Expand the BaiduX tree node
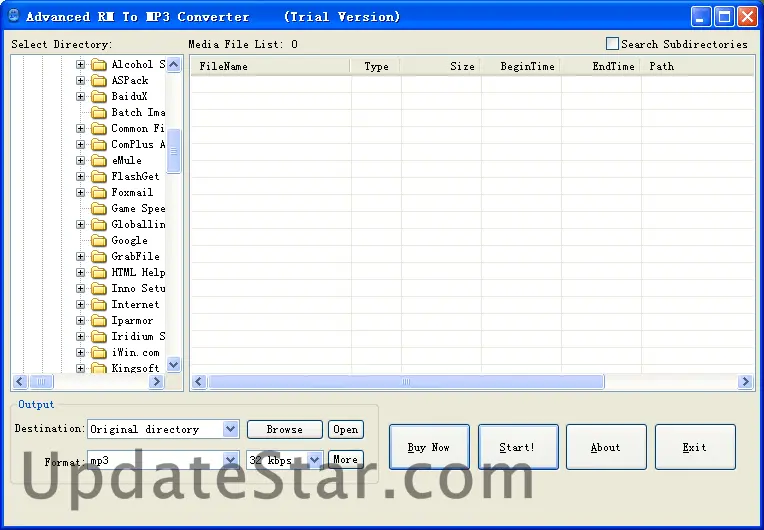The width and height of the screenshot is (764, 530). tap(80, 96)
